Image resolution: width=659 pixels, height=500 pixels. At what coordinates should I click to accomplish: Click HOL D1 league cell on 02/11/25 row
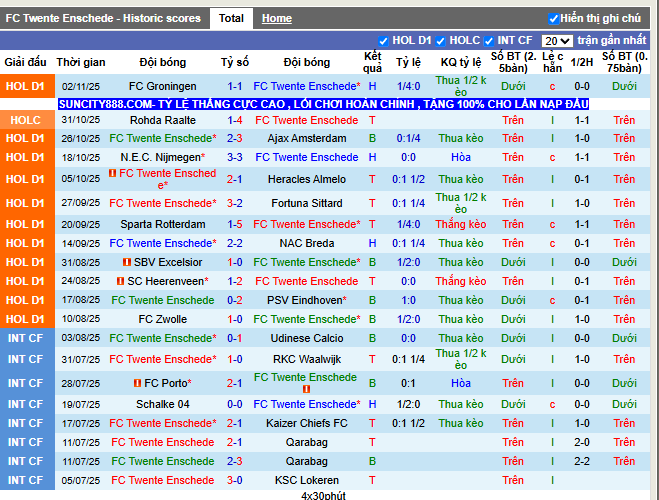click(27, 86)
